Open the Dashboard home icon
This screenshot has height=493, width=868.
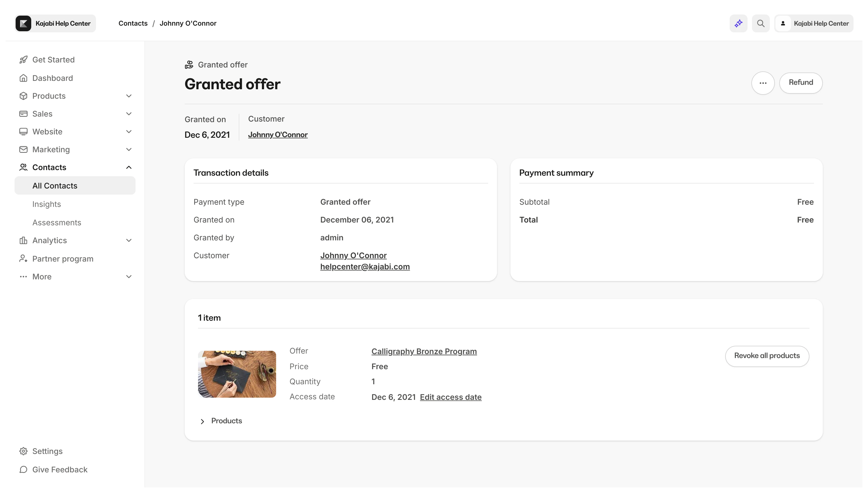pyautogui.click(x=23, y=78)
